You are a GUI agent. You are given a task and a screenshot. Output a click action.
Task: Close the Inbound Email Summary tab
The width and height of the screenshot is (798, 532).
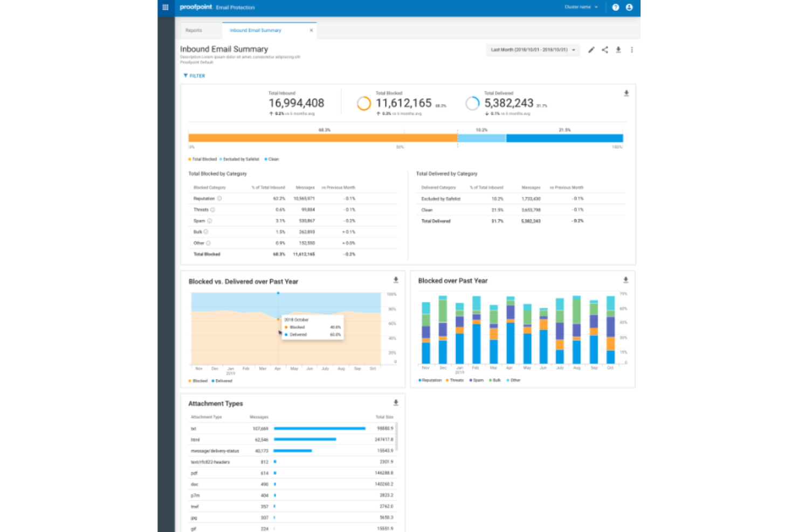[x=311, y=30]
